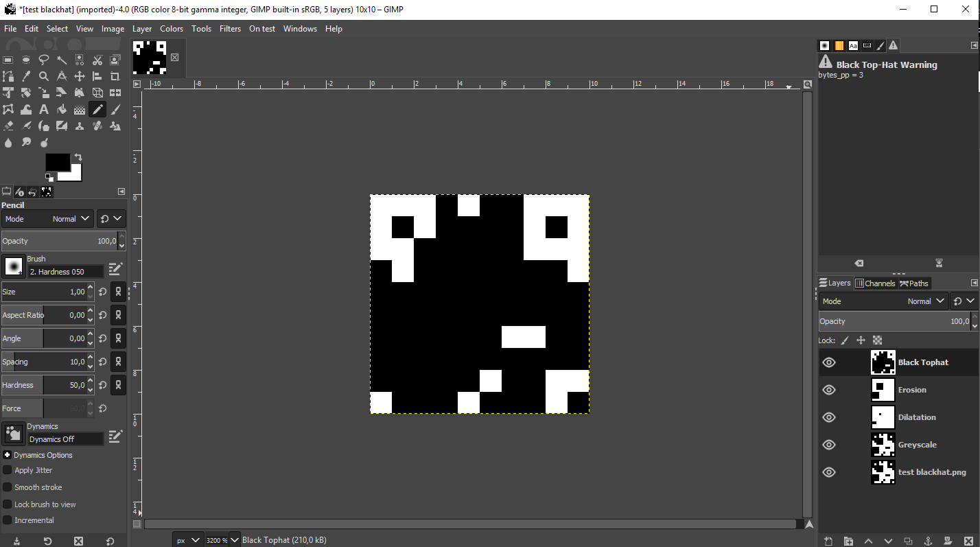Lower layer one step down
Viewport: 980px width, 547px height.
click(x=888, y=541)
